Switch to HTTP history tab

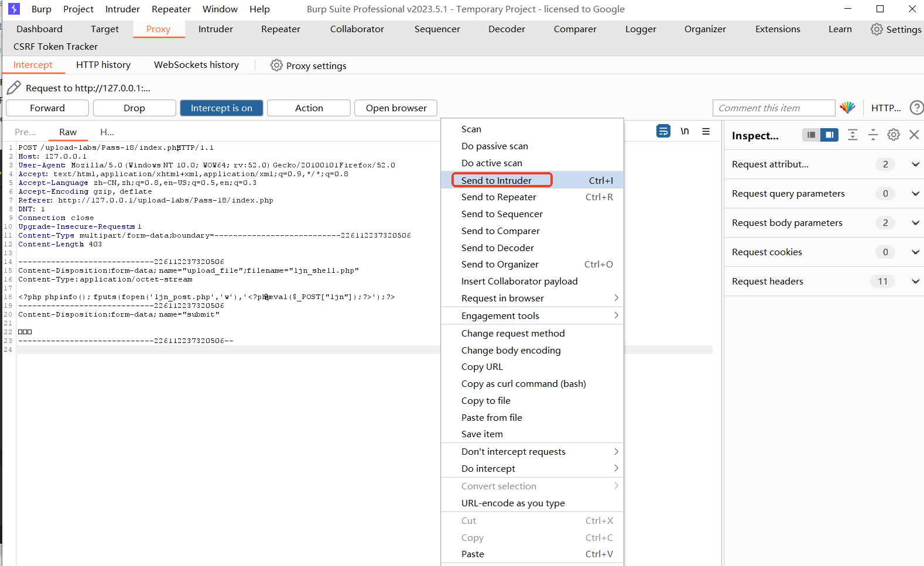103,65
